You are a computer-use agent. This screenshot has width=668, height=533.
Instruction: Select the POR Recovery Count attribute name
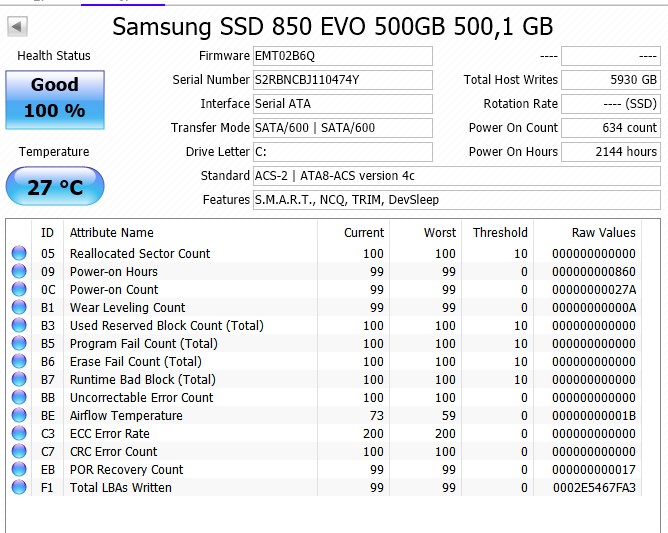[127, 470]
